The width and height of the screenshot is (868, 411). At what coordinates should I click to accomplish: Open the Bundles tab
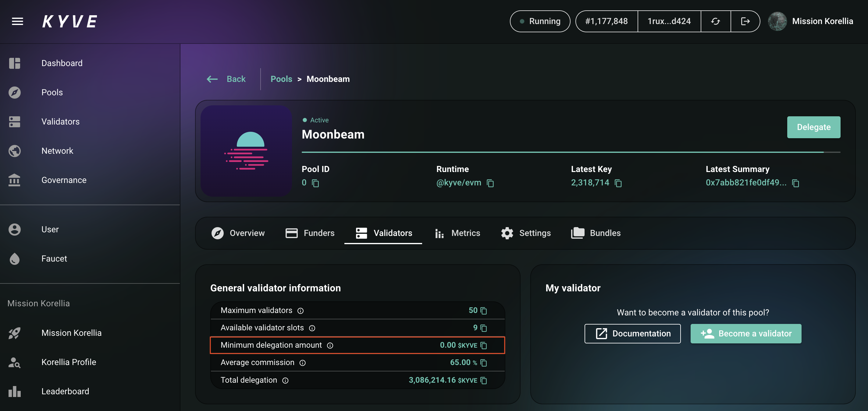[596, 233]
